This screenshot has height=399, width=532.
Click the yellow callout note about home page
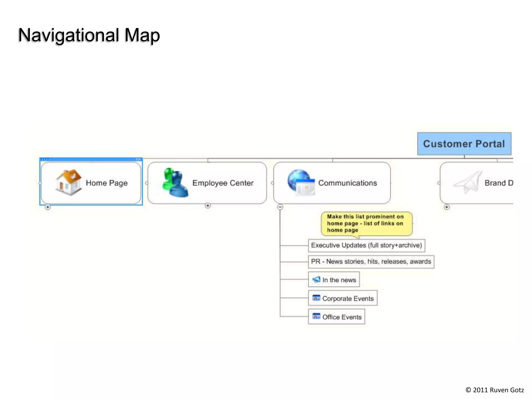pyautogui.click(x=366, y=223)
